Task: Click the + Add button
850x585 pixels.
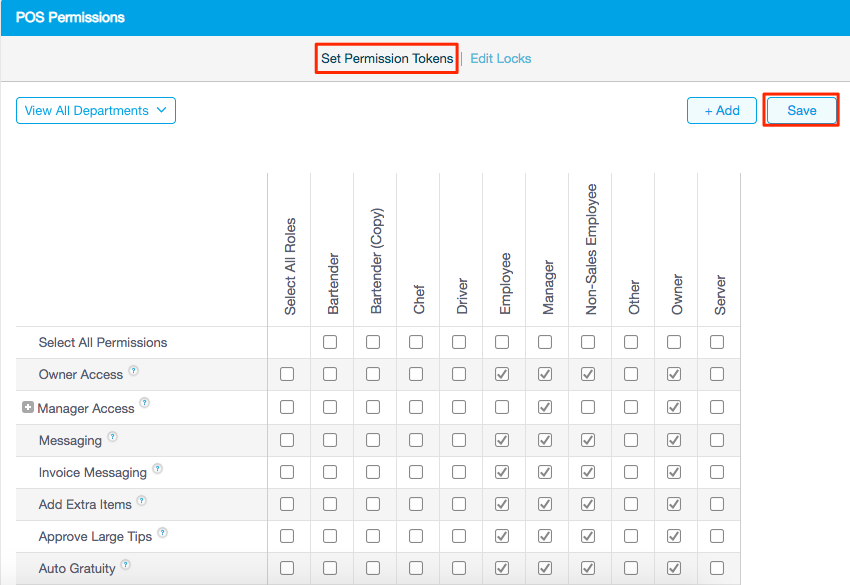Action: 721,110
